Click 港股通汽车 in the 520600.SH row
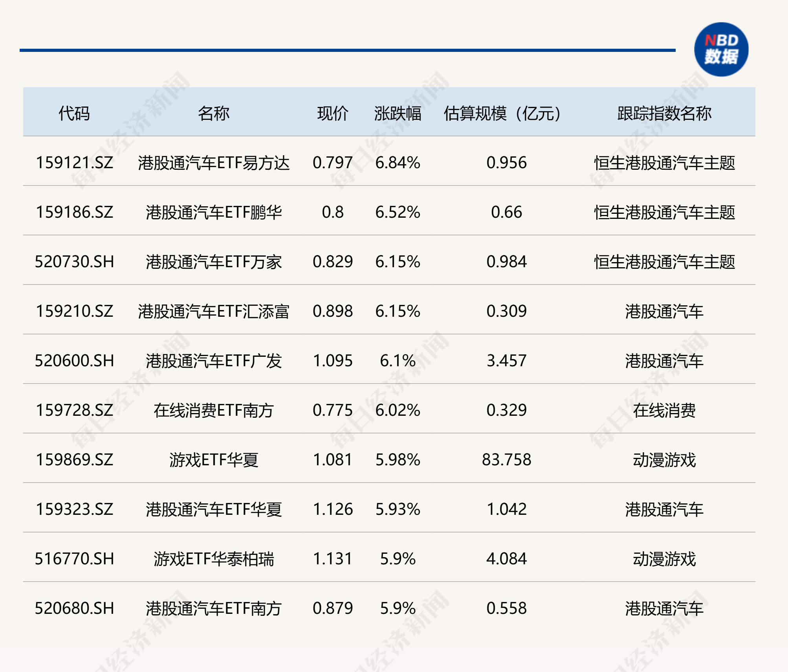The height and width of the screenshot is (672, 788). click(664, 361)
